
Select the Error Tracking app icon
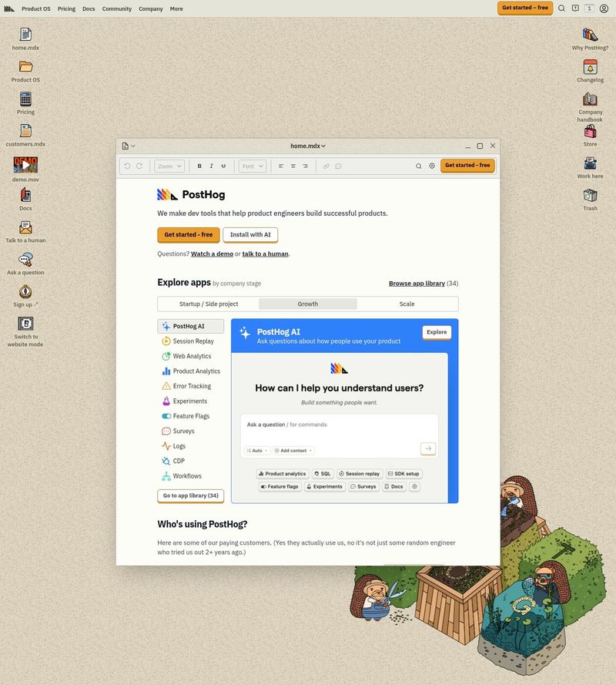tap(166, 386)
